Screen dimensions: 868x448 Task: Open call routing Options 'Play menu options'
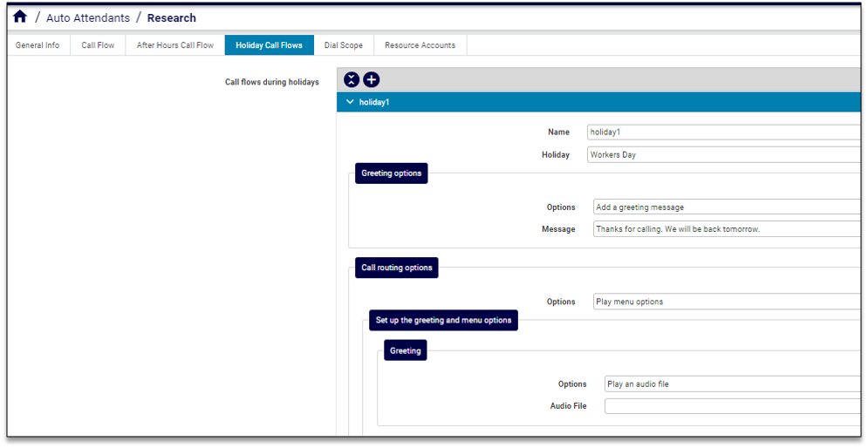pos(727,302)
